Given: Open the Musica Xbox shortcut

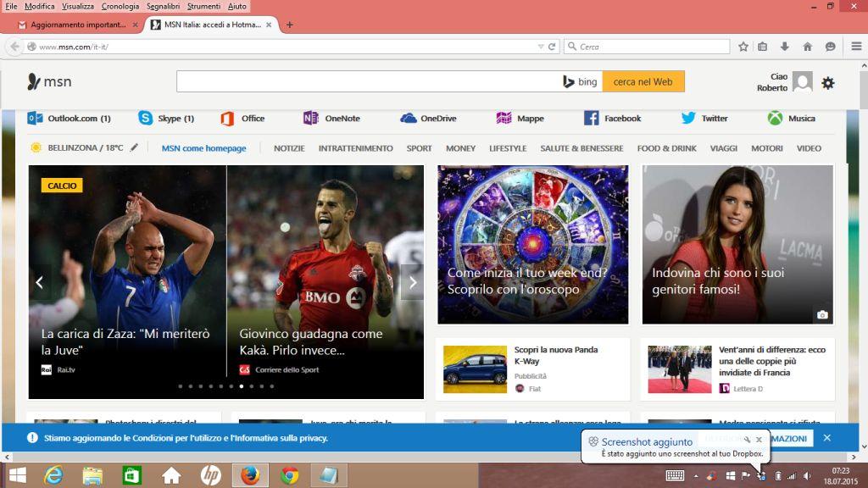Looking at the screenshot, I should coord(791,119).
